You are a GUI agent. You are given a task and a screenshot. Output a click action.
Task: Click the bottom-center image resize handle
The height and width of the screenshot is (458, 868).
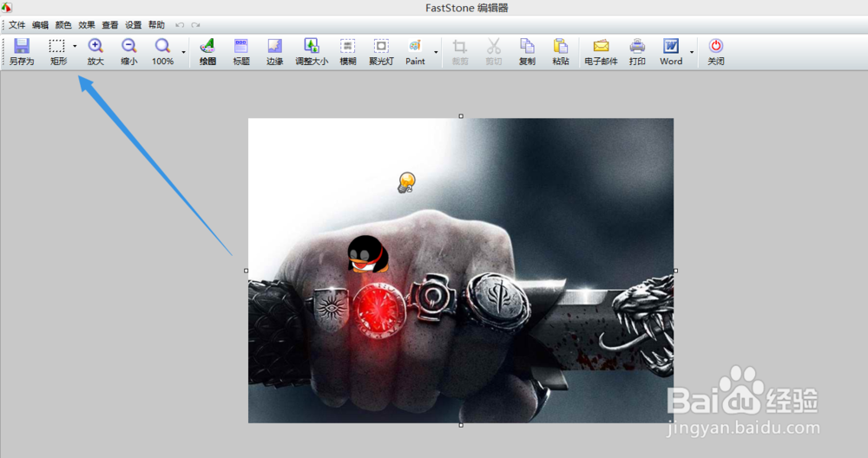(x=461, y=425)
